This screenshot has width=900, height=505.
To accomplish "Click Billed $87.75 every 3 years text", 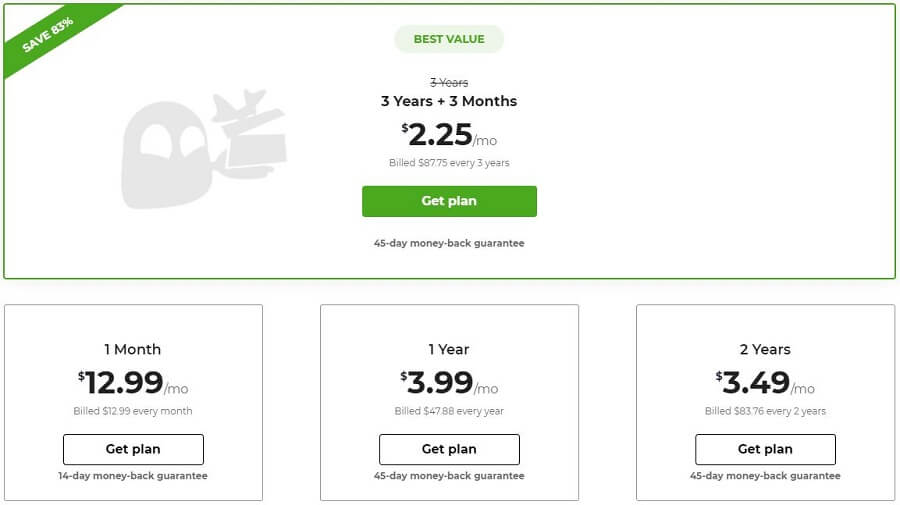I will (449, 163).
